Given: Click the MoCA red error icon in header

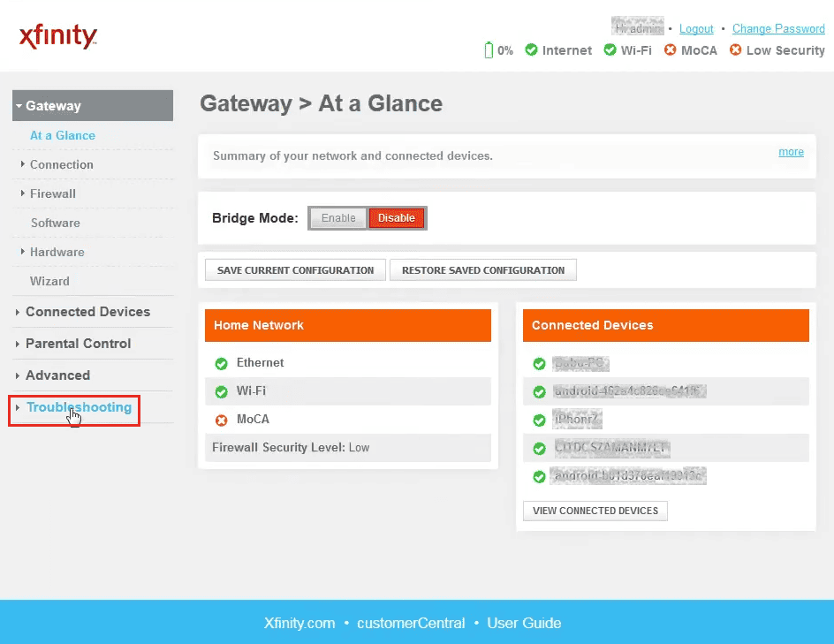Looking at the screenshot, I should coord(670,50).
